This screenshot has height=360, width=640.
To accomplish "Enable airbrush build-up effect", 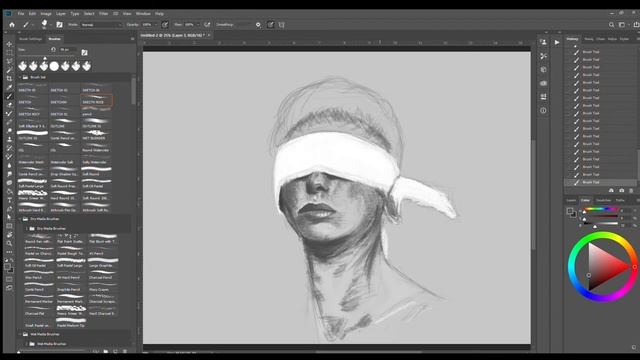I will pyautogui.click(x=207, y=25).
